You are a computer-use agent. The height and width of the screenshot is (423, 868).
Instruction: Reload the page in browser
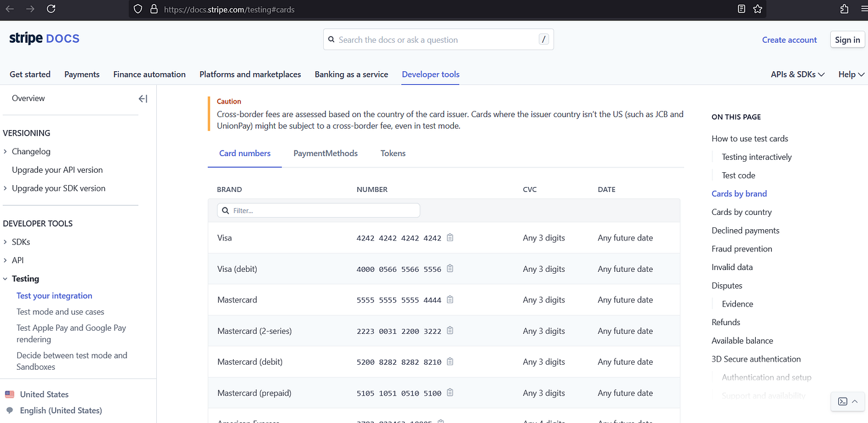51,9
